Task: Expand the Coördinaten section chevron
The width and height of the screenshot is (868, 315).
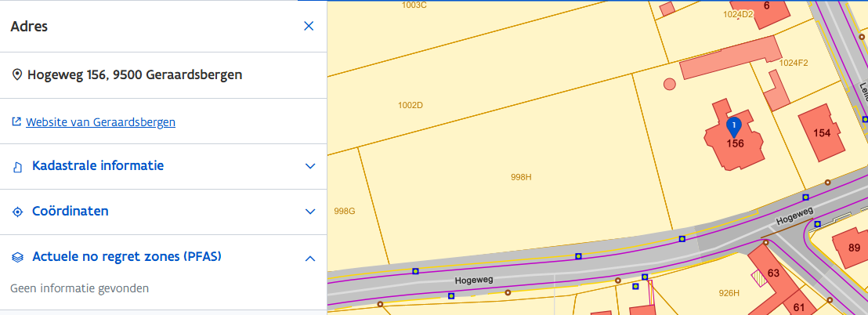Action: point(310,212)
